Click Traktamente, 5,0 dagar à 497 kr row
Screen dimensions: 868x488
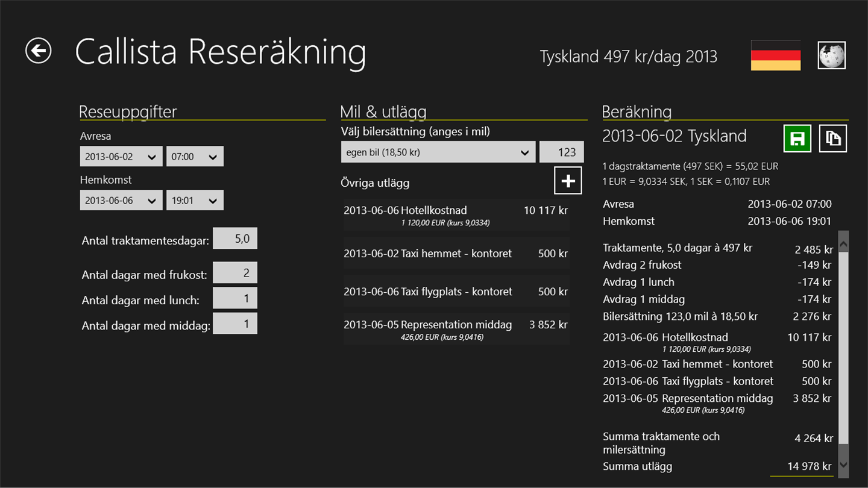pyautogui.click(x=717, y=248)
